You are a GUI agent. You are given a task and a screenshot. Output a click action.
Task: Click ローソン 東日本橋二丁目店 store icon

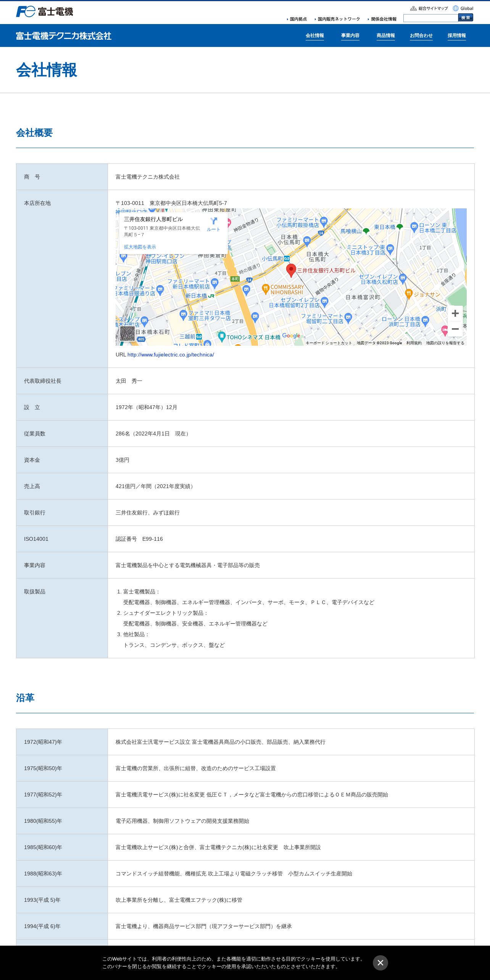click(x=414, y=227)
